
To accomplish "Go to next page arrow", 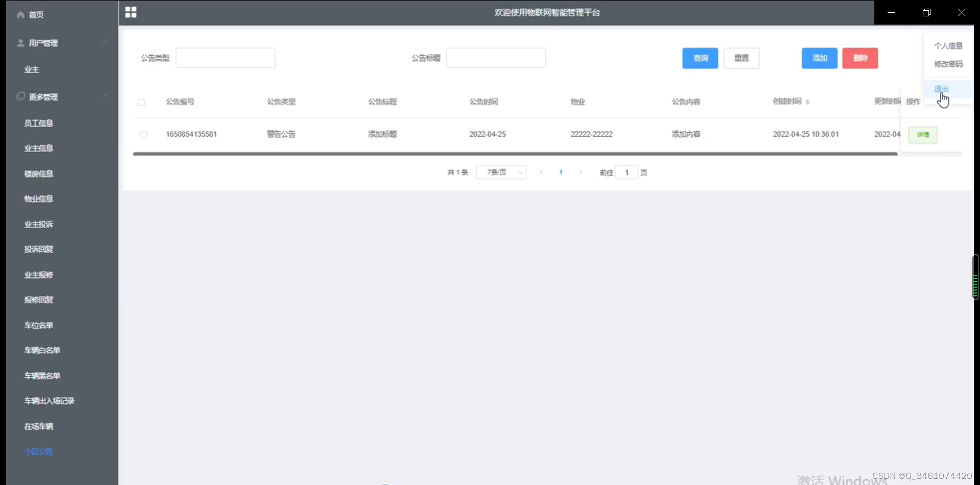I will coord(580,173).
